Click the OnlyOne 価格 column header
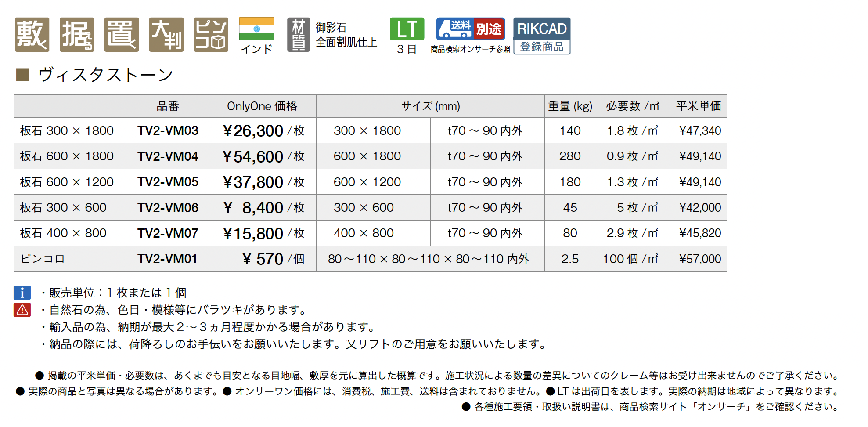 click(x=262, y=106)
